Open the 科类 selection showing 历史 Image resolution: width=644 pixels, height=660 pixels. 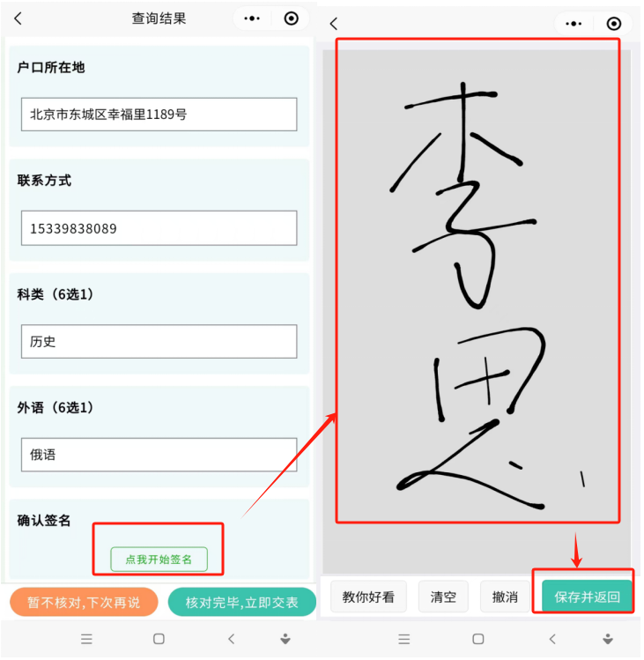pyautogui.click(x=159, y=341)
